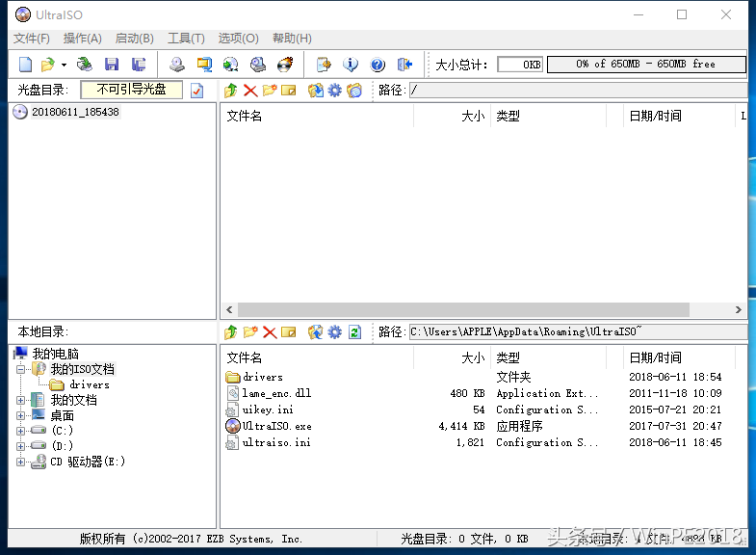
Task: Open the 帮助(H) menu
Action: tap(292, 39)
